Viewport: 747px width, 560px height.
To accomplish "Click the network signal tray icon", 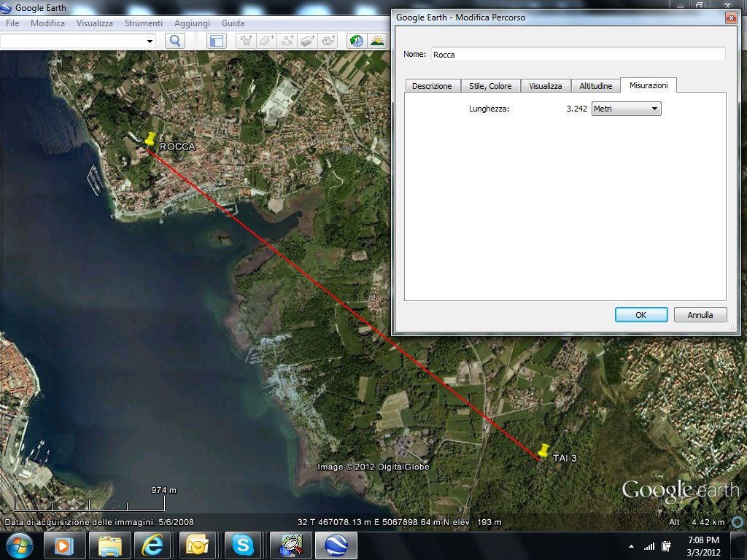I will (649, 546).
